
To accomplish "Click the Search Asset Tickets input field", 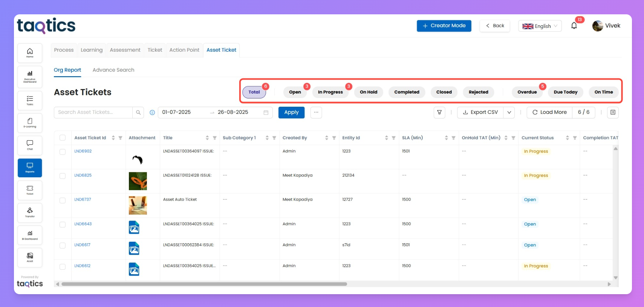I will 93,112.
